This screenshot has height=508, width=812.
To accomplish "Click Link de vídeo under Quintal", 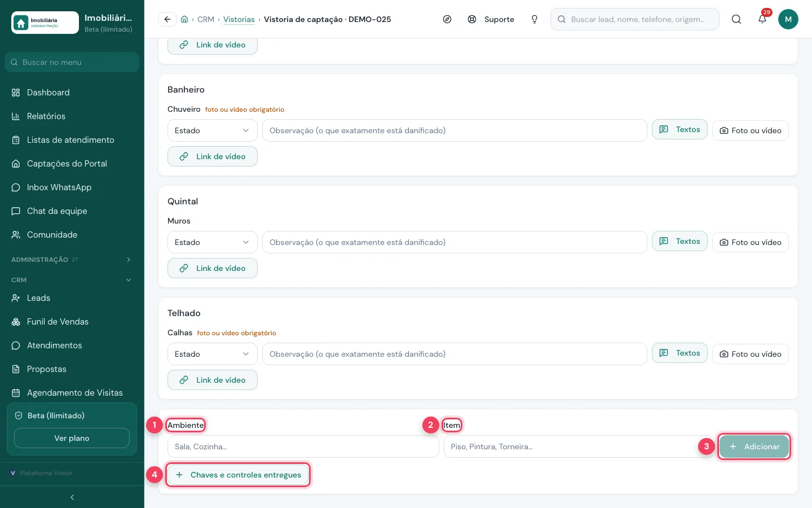I will pos(213,268).
